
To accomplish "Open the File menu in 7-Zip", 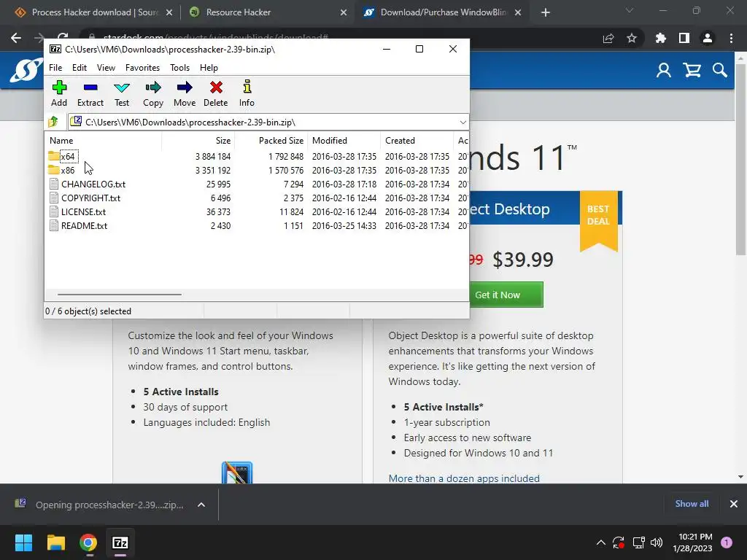I will click(x=55, y=68).
